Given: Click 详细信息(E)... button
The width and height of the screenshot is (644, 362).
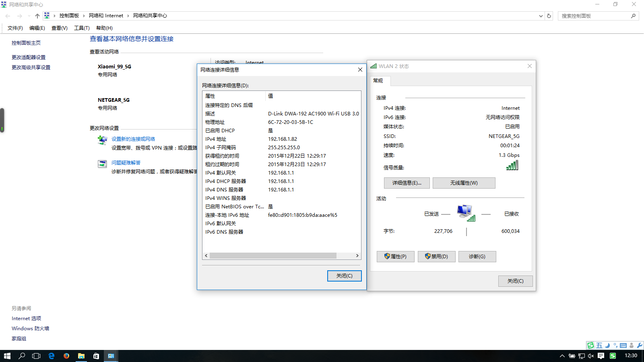Looking at the screenshot, I should tap(407, 183).
